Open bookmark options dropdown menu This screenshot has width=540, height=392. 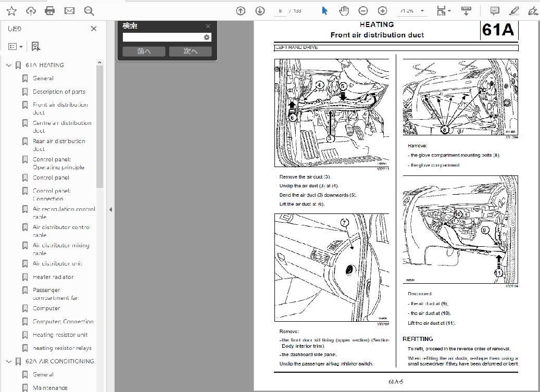click(15, 47)
